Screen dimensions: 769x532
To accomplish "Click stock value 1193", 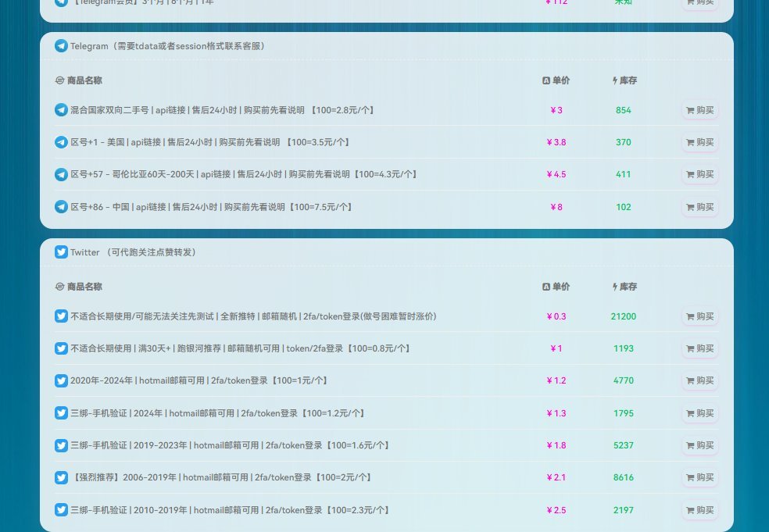I will click(624, 348).
